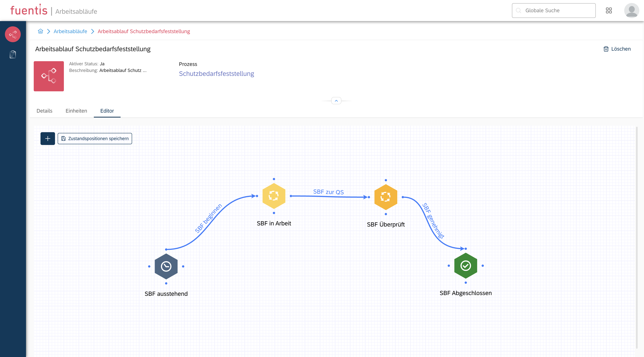Click in the Globale Suche field
The width and height of the screenshot is (644, 357).
click(554, 11)
